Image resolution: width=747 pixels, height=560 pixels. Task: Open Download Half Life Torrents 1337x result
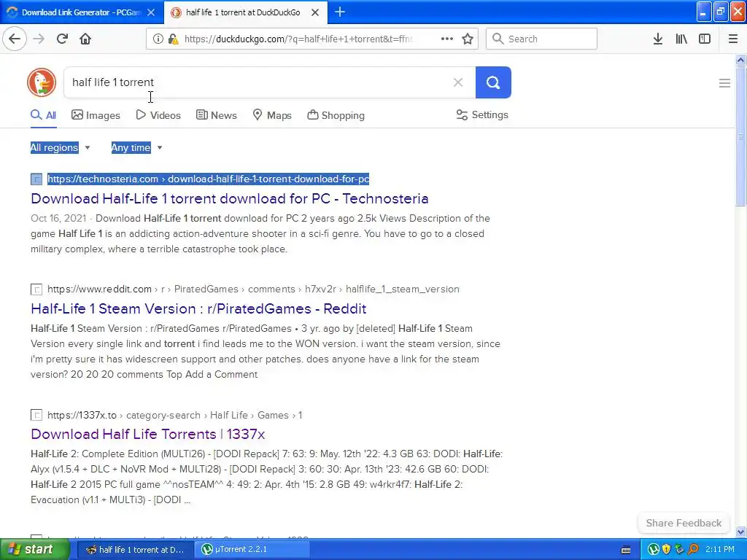click(147, 435)
